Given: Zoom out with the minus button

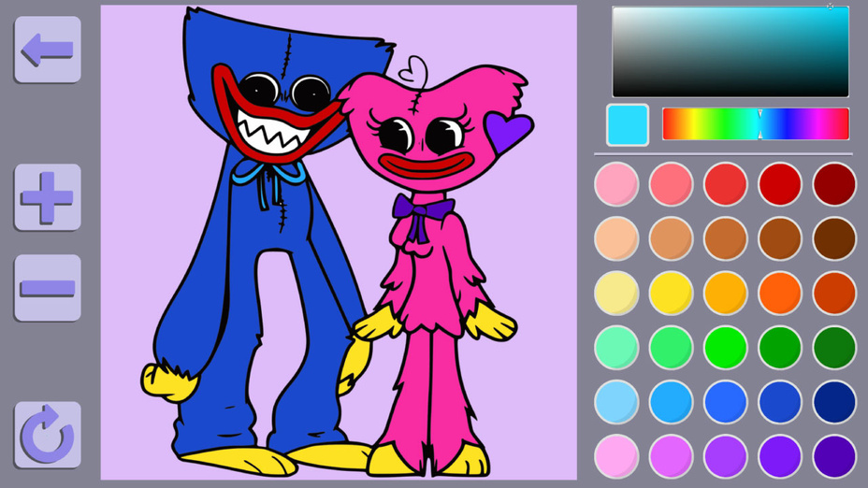Looking at the screenshot, I should point(48,287).
